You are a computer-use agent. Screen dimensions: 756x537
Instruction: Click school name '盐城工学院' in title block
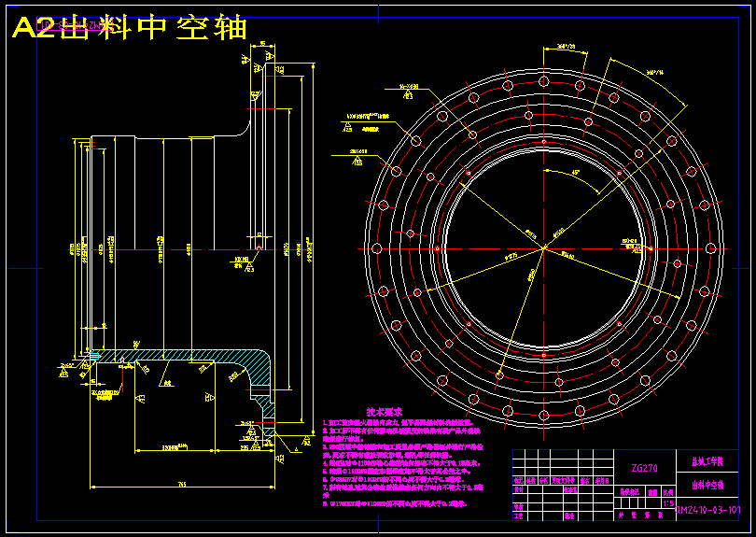coord(707,461)
